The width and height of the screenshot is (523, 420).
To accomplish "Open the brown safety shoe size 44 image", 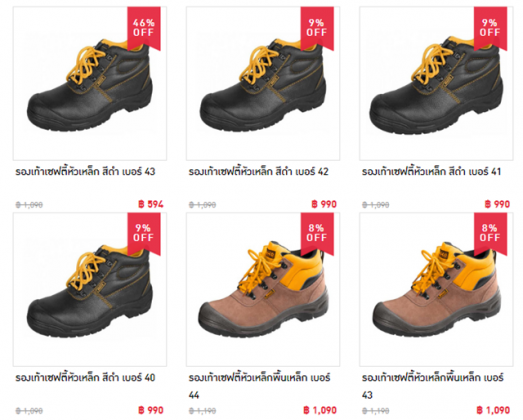I will (263, 289).
